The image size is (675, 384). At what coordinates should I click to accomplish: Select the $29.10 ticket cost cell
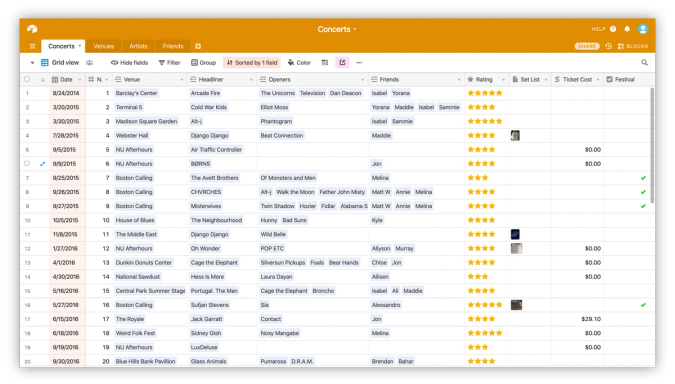tap(577, 319)
